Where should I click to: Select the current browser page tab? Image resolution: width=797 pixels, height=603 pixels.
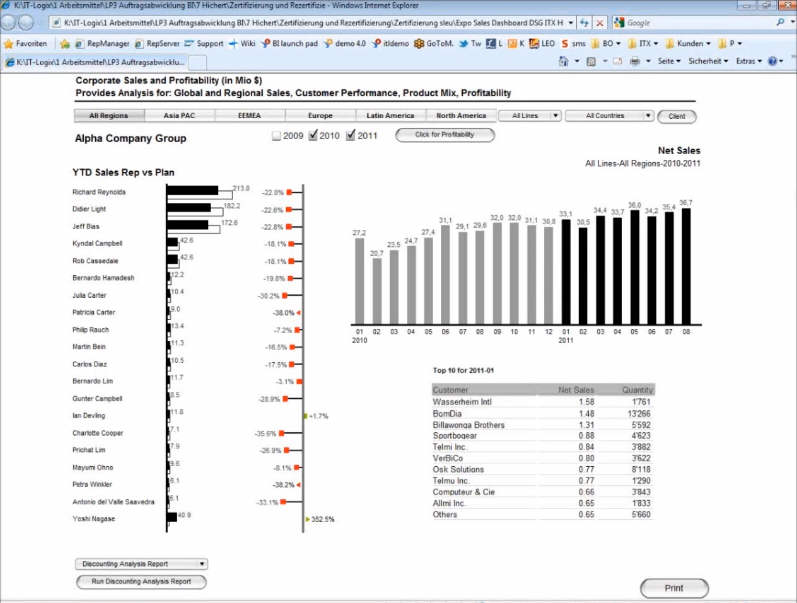[96, 63]
